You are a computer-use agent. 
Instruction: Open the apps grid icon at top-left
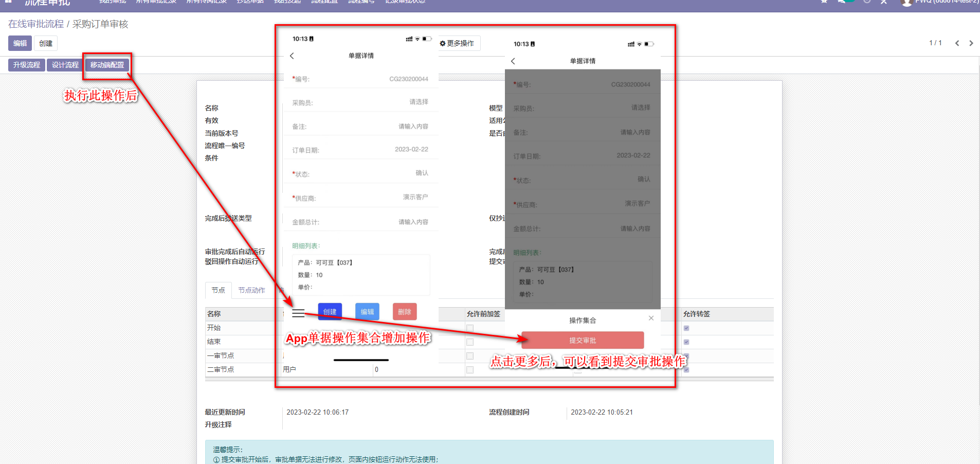coord(8,2)
